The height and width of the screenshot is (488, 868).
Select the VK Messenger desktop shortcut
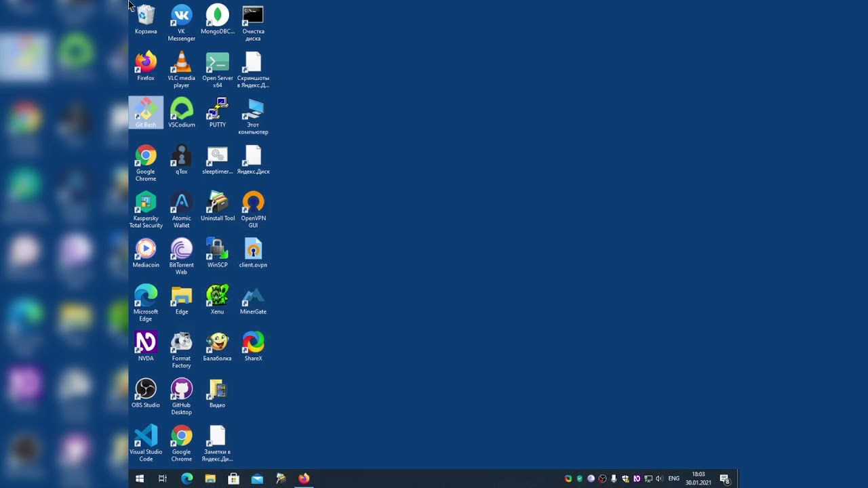tap(181, 23)
